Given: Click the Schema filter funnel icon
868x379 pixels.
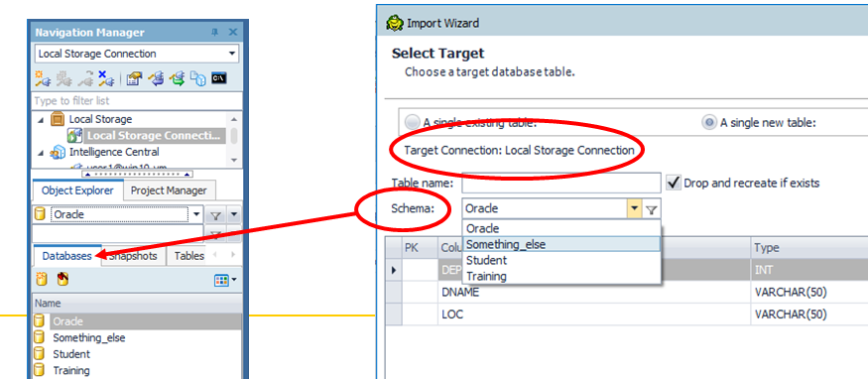Looking at the screenshot, I should pyautogui.click(x=652, y=209).
